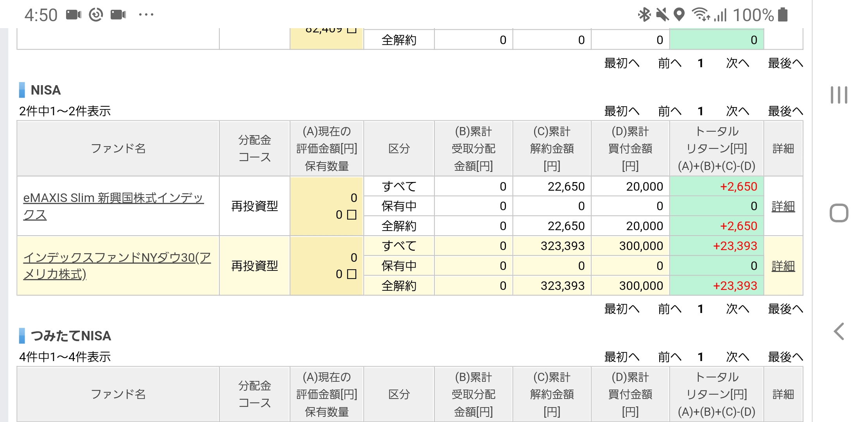The height and width of the screenshot is (422, 868).
Task: Select page 1 below NISA table
Action: click(x=701, y=309)
